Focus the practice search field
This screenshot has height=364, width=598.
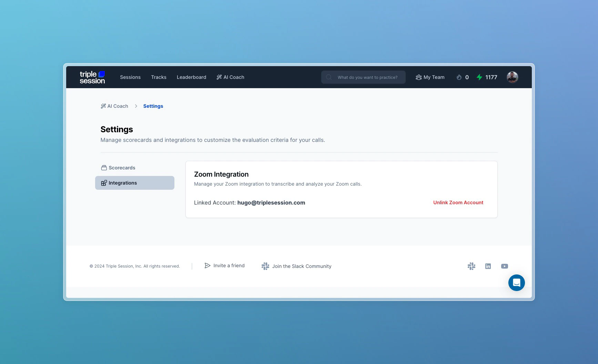363,77
